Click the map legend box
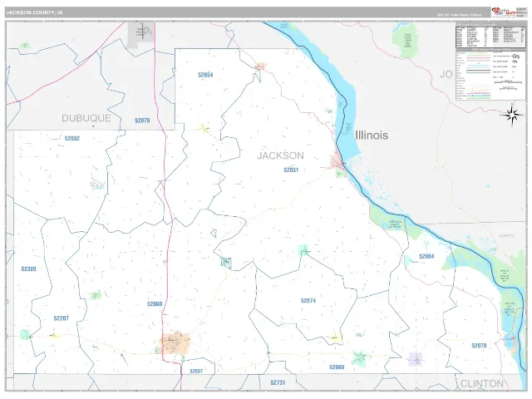Image resolution: width=532 pixels, height=399 pixels. [x=490, y=74]
